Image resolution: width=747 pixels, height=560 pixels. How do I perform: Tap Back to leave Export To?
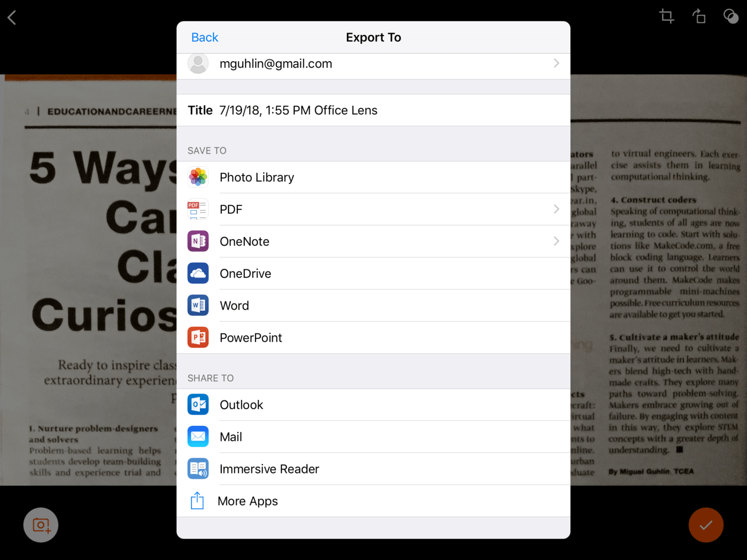(204, 37)
